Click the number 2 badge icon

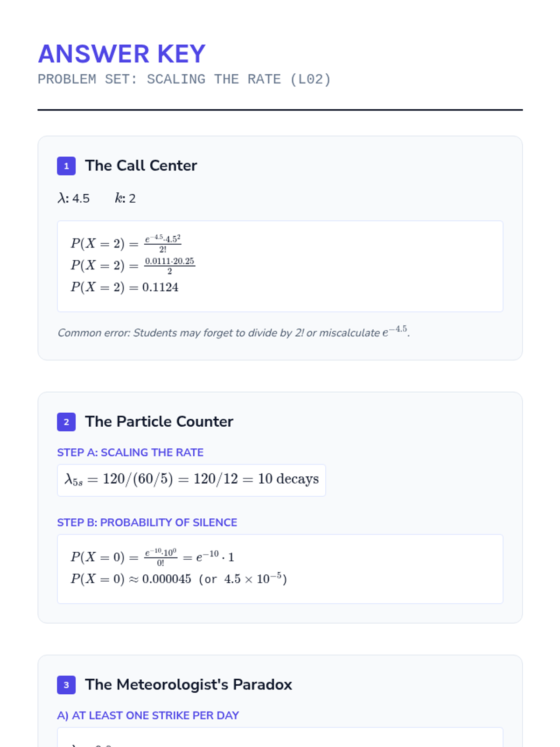66,422
